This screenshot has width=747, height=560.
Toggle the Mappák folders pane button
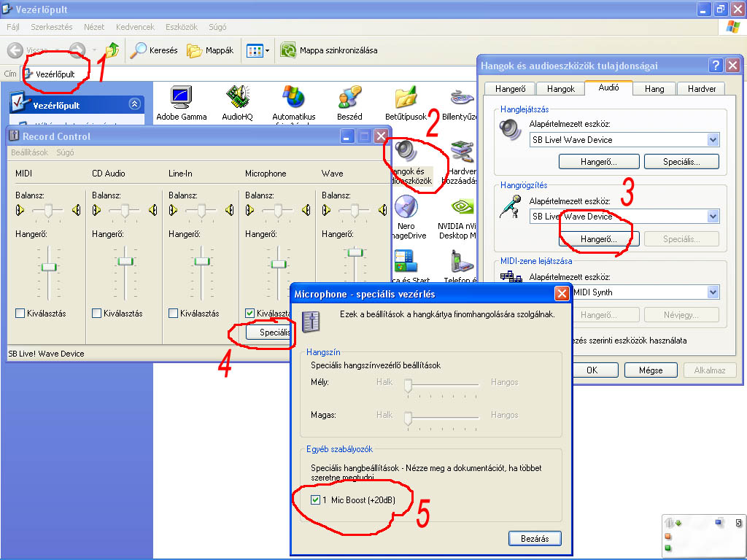pos(210,50)
